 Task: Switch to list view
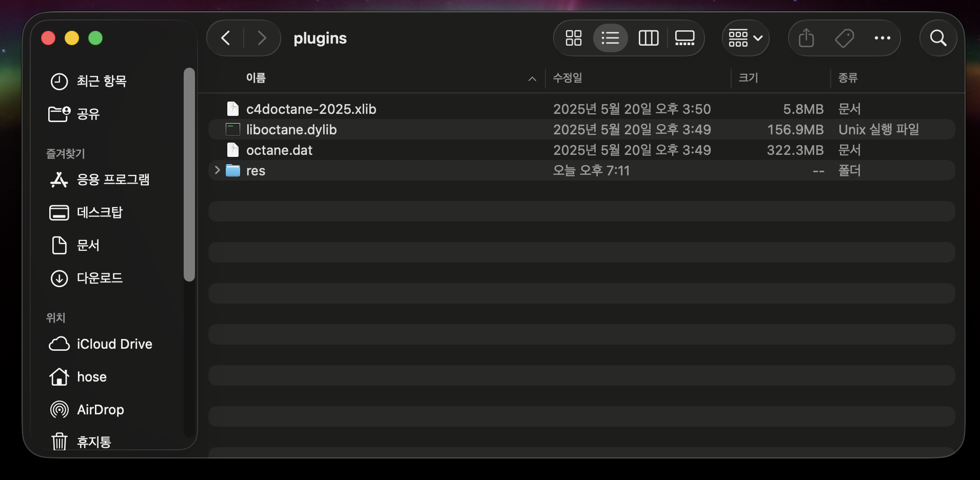tap(610, 38)
